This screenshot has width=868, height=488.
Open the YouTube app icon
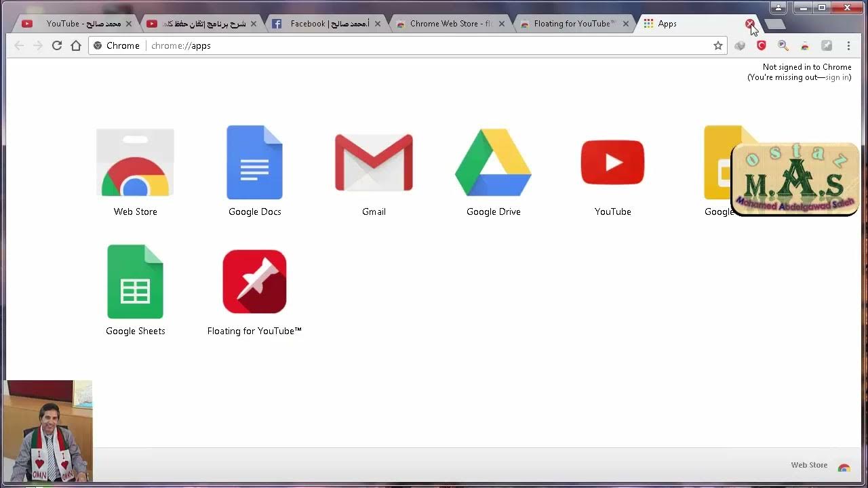[x=612, y=163]
